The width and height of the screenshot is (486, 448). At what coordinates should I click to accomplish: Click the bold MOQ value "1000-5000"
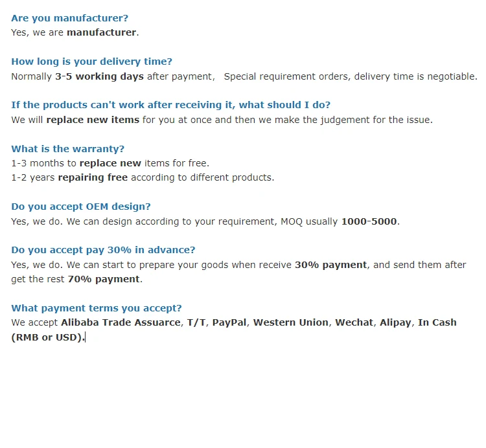pos(369,221)
